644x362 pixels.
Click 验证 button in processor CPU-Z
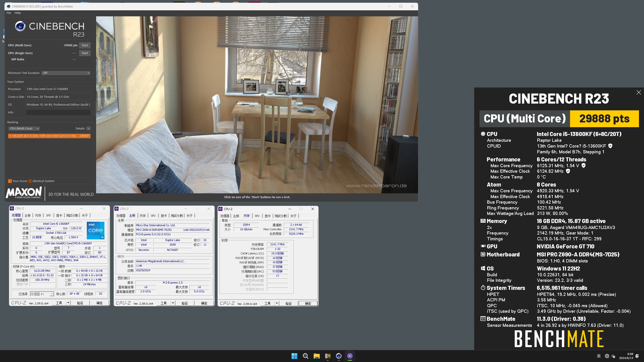tap(80, 303)
